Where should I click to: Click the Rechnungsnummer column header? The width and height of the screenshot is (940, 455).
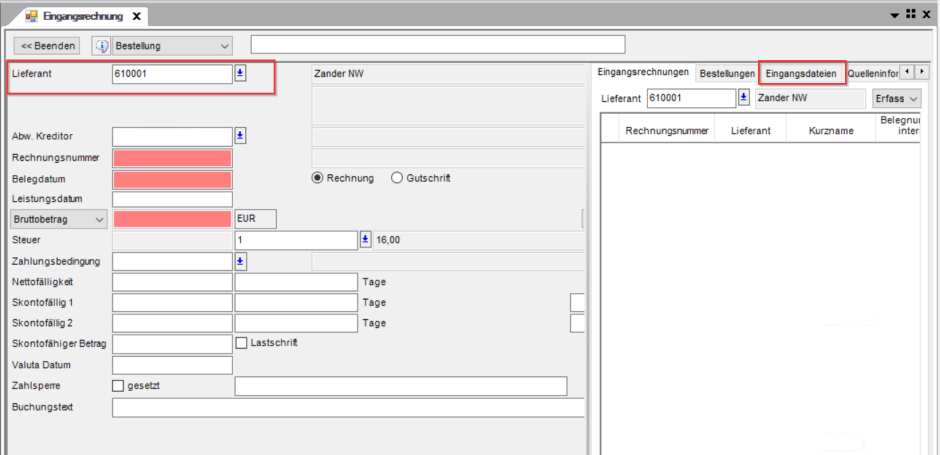(667, 131)
